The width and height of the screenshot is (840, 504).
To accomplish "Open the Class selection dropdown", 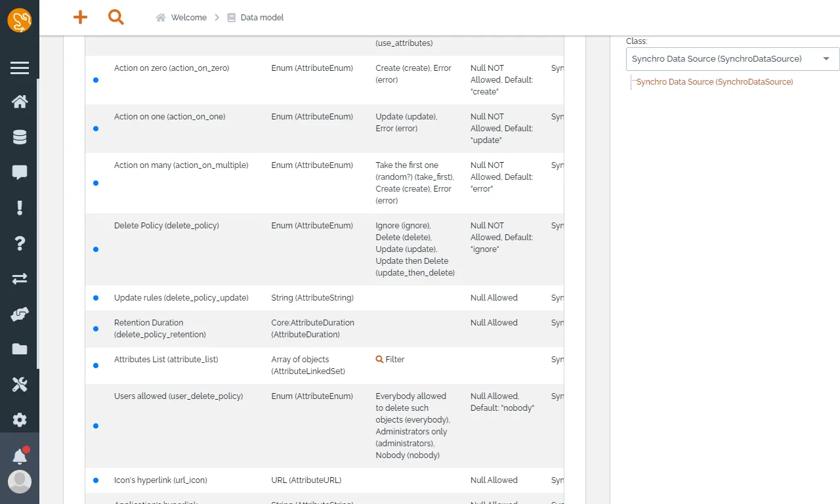I will tap(732, 59).
